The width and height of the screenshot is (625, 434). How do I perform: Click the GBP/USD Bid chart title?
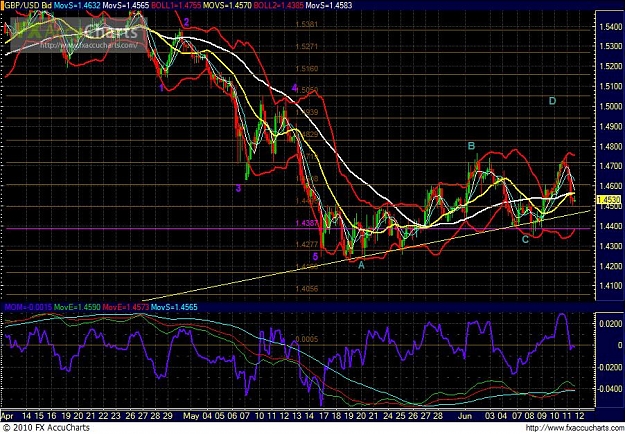[28, 5]
